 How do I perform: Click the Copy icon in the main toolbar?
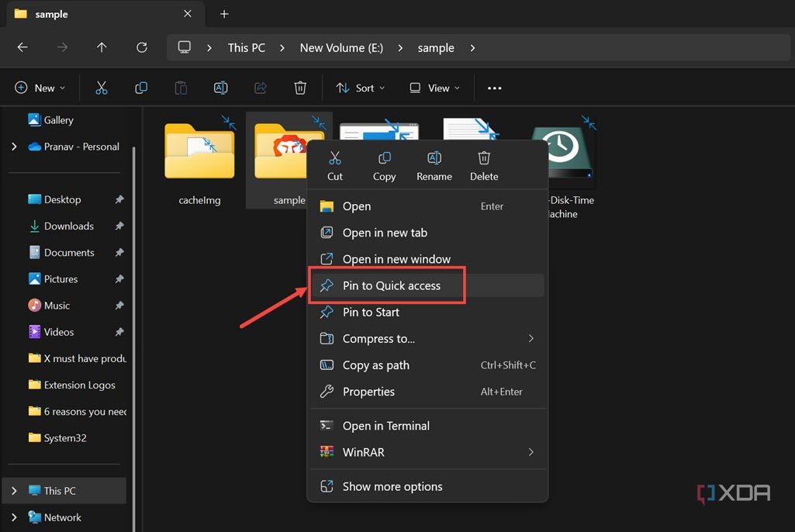tap(141, 88)
